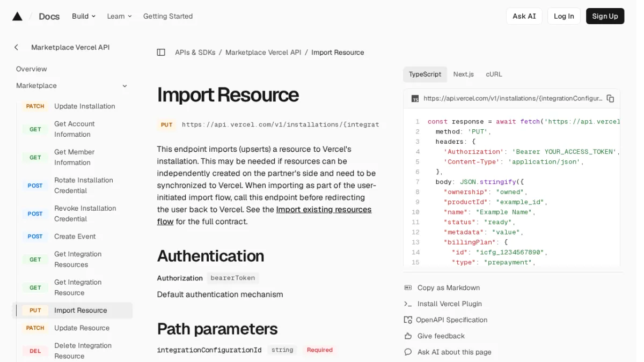Click Give feedback text
644x362 pixels.
click(x=441, y=336)
